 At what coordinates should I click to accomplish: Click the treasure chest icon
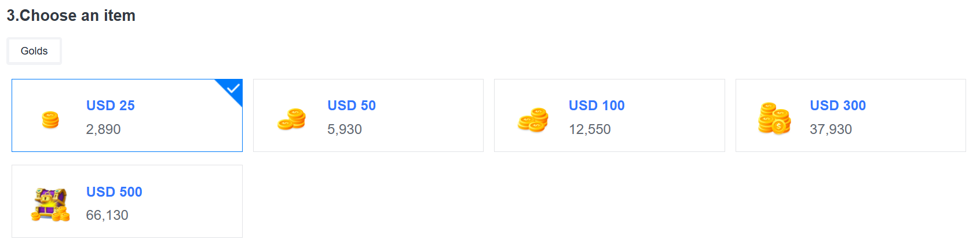(x=50, y=205)
